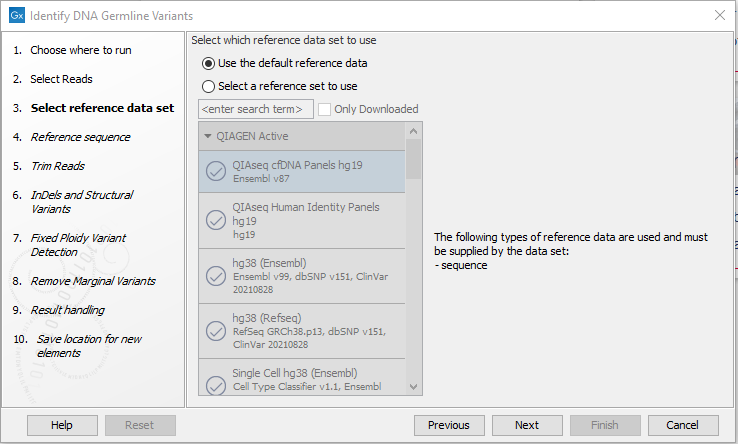Click checkmark icon beside QIAseq Human Identity Panels
The image size is (738, 444).
216,220
